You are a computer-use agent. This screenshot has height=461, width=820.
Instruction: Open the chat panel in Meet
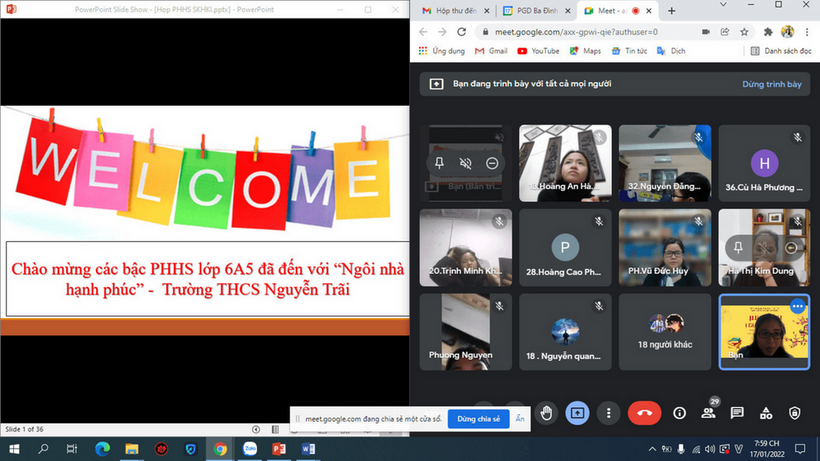(737, 413)
